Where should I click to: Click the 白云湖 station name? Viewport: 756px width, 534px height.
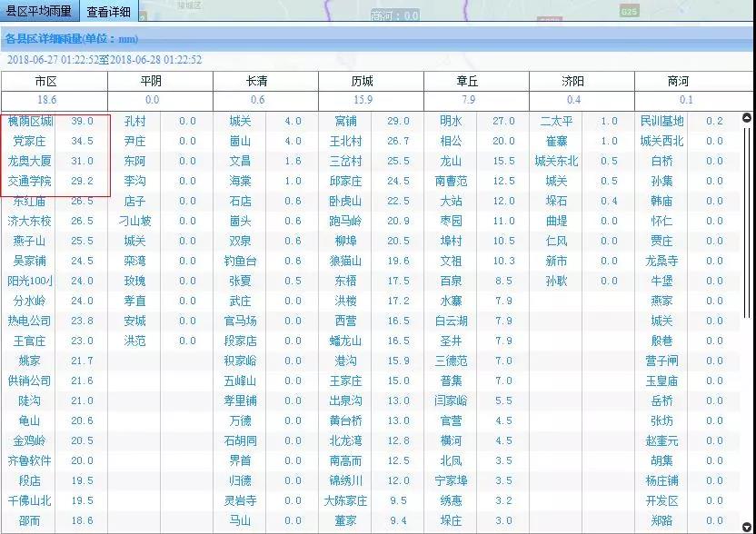(x=451, y=321)
